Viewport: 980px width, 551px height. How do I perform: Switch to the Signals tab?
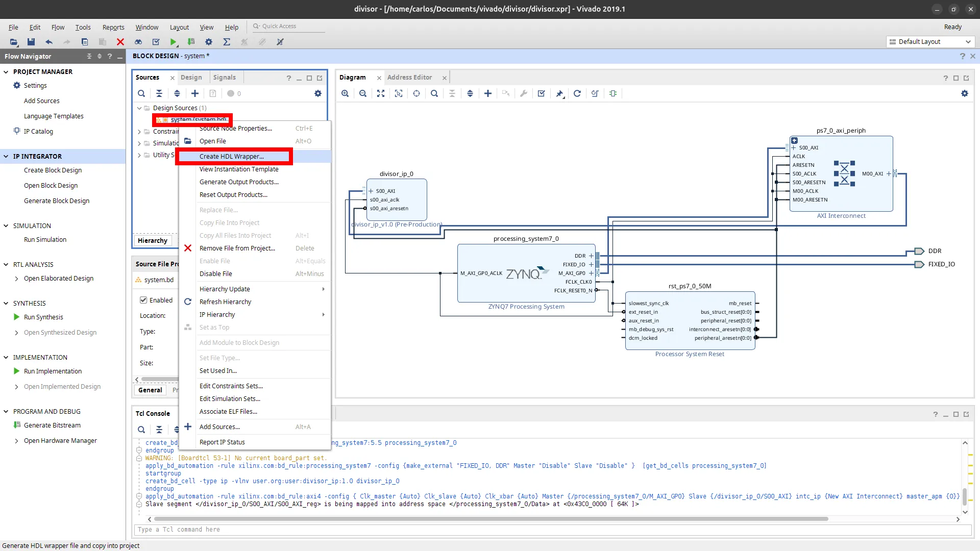(225, 78)
